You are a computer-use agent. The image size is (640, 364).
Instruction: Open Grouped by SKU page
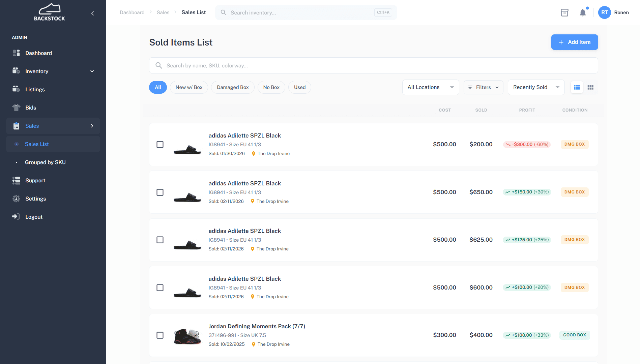45,162
